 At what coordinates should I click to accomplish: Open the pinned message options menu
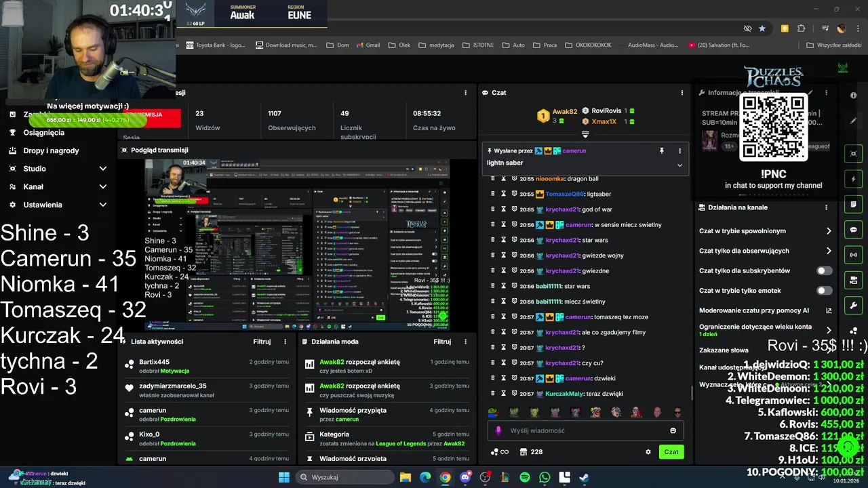pyautogui.click(x=679, y=150)
